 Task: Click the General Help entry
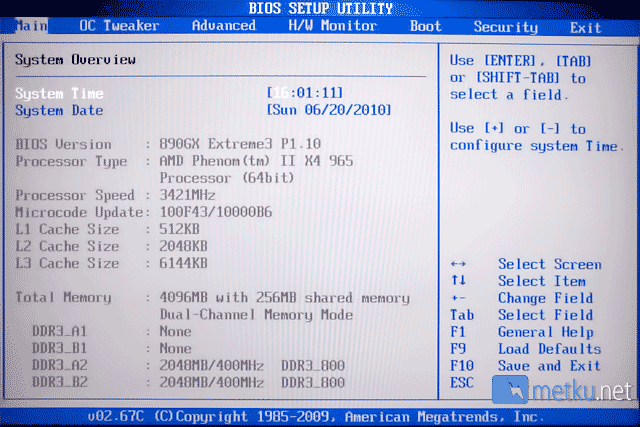pyautogui.click(x=545, y=332)
